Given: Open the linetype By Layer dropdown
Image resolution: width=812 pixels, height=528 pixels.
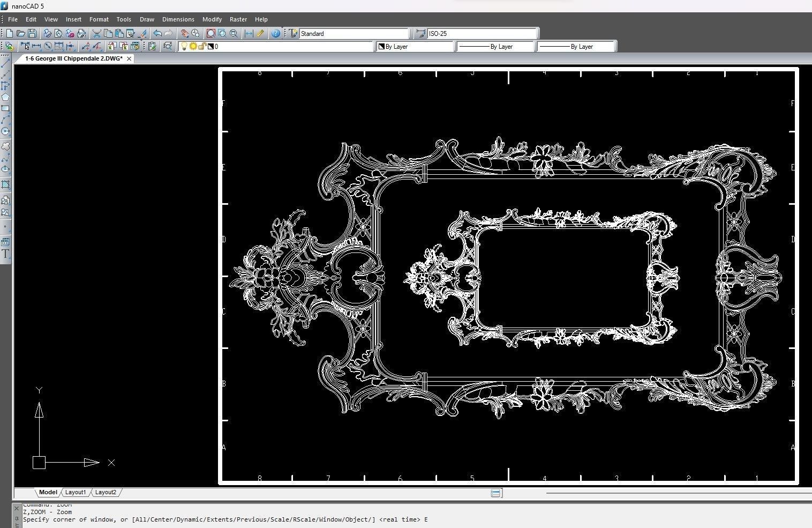Looking at the screenshot, I should (x=496, y=47).
